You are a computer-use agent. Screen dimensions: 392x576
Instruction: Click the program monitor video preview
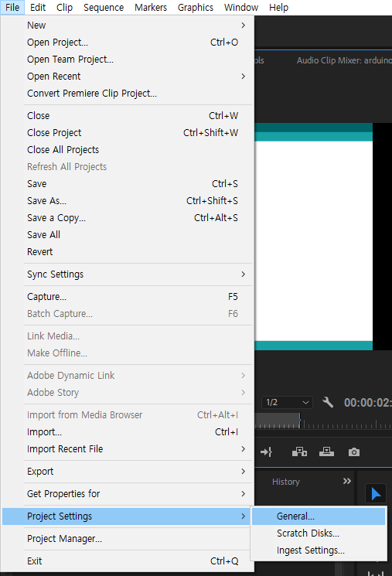pyautogui.click(x=314, y=237)
